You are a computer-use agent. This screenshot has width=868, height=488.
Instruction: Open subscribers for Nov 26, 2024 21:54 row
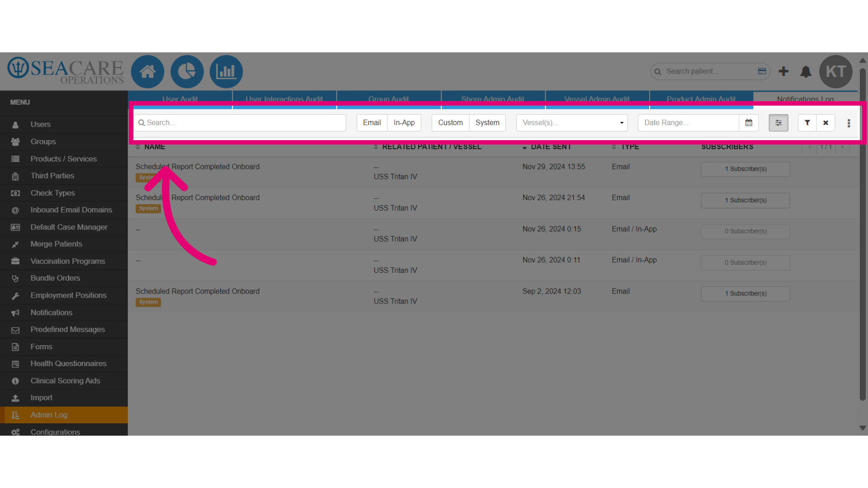(745, 200)
